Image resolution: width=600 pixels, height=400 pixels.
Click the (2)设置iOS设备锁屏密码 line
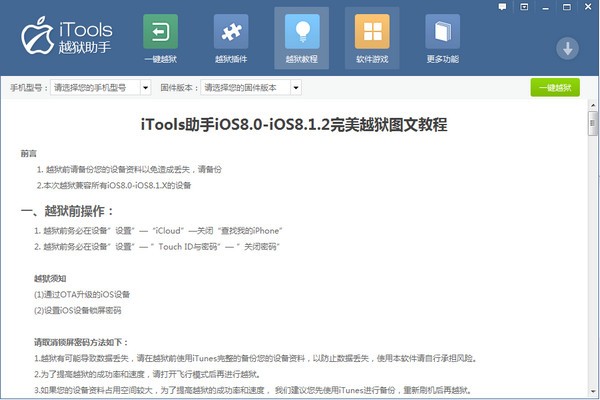(78, 310)
